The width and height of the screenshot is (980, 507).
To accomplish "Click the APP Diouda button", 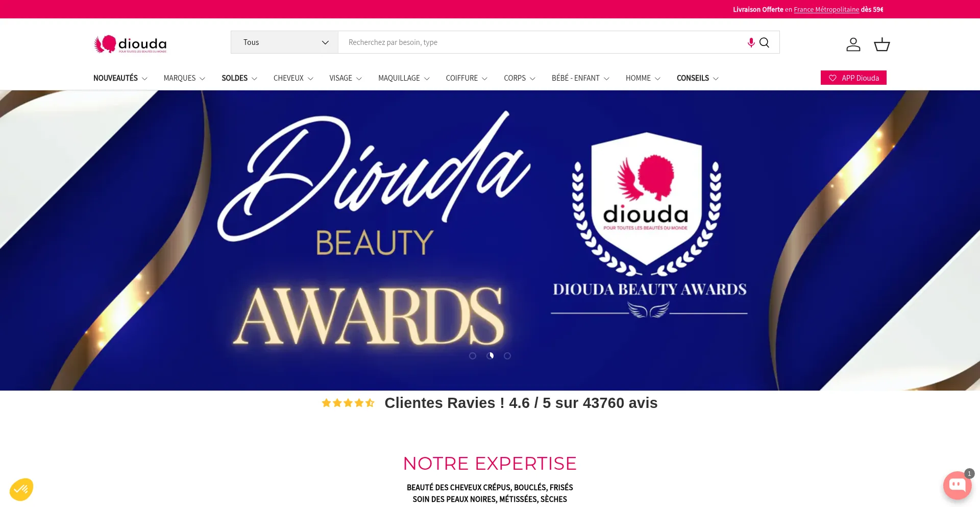I will pos(853,78).
